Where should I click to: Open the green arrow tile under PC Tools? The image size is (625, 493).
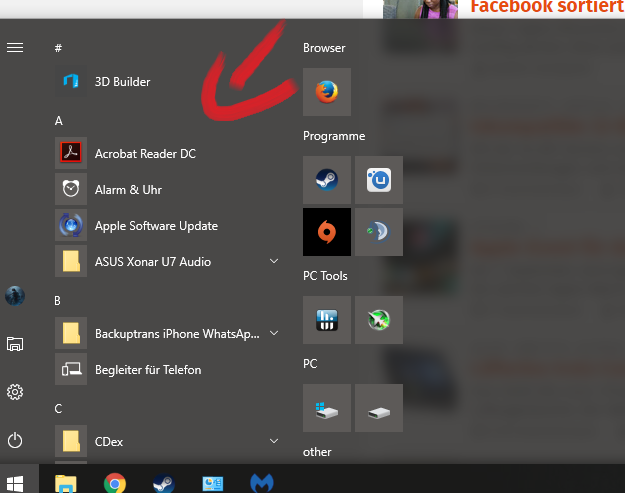pyautogui.click(x=379, y=320)
